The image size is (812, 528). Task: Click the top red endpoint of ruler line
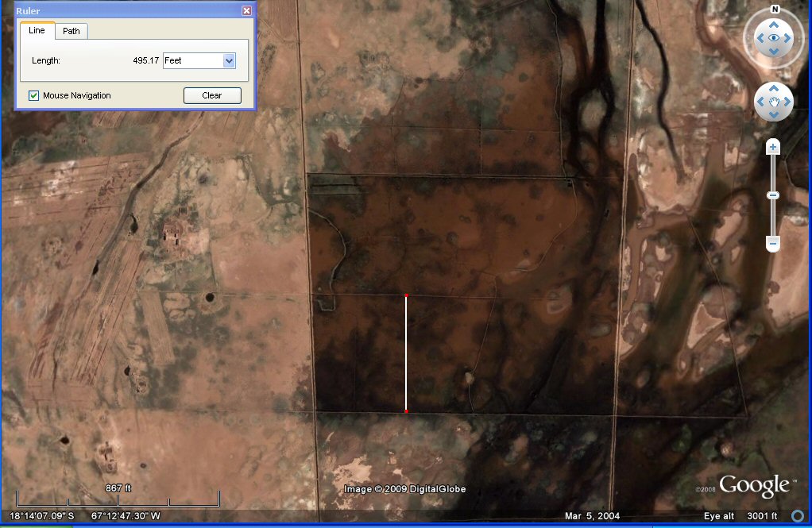click(x=406, y=296)
